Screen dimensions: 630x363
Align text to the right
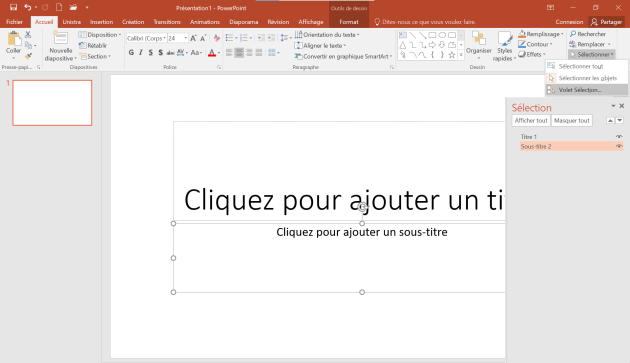click(249, 53)
